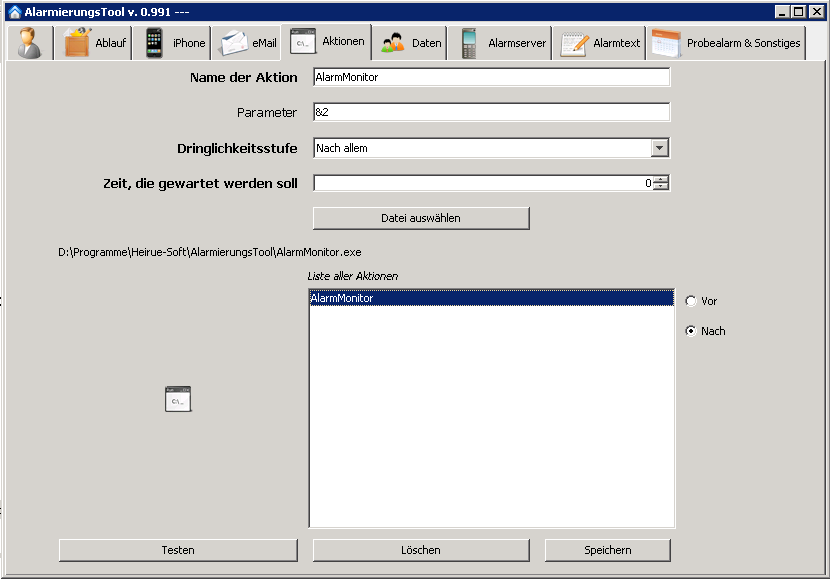Increase wait time with up arrow
831x579 pixels.
tap(660, 179)
